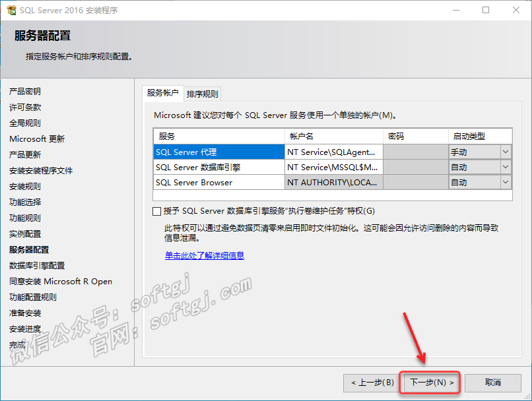Click the NT AUTHORITY\LOCA... account cell
The image size is (532, 401).
[334, 183]
